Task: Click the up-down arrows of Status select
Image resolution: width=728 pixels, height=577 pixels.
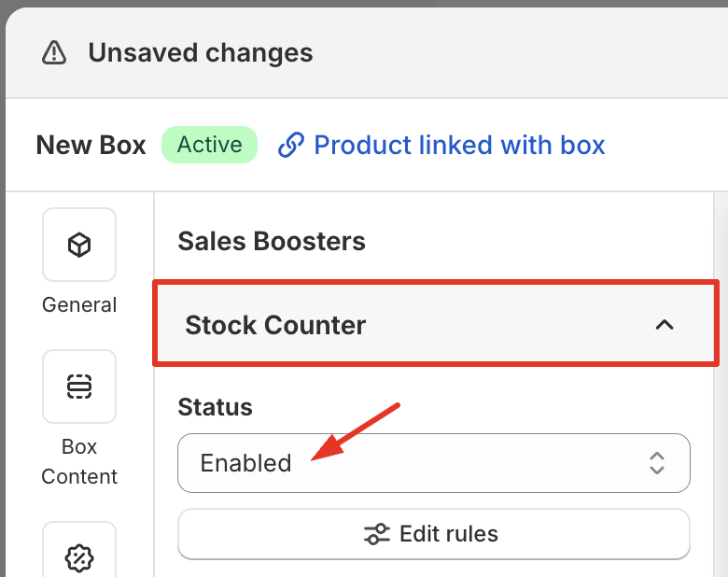Action: (657, 462)
